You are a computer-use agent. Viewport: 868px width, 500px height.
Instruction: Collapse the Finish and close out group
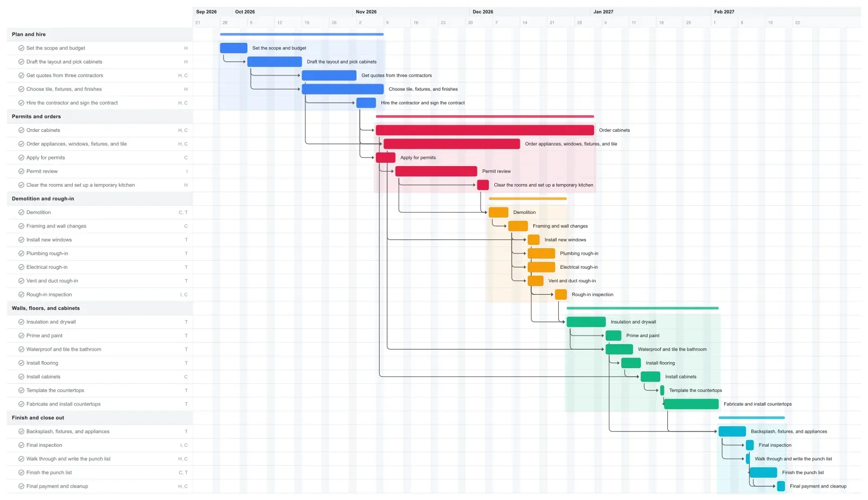click(100, 418)
